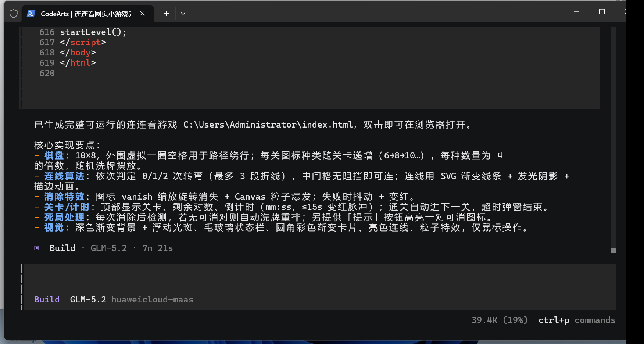Click the 棋盘 bullet label

coord(54,155)
